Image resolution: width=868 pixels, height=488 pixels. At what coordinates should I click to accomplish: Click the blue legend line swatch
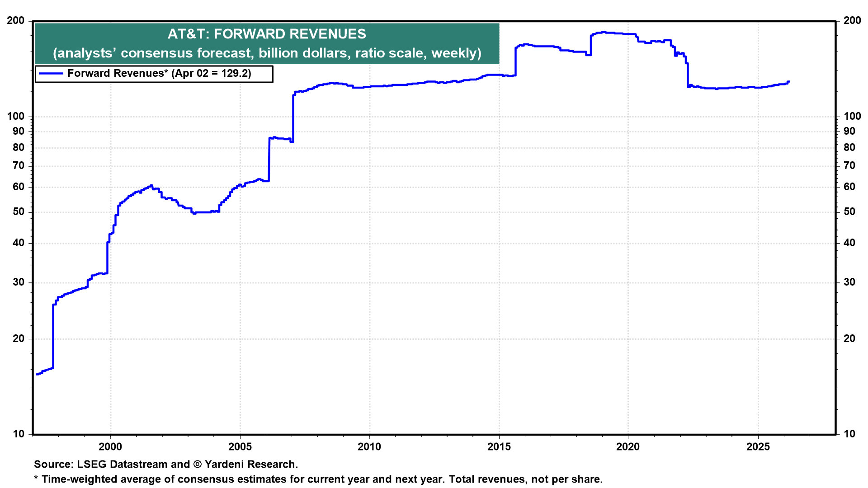click(51, 74)
